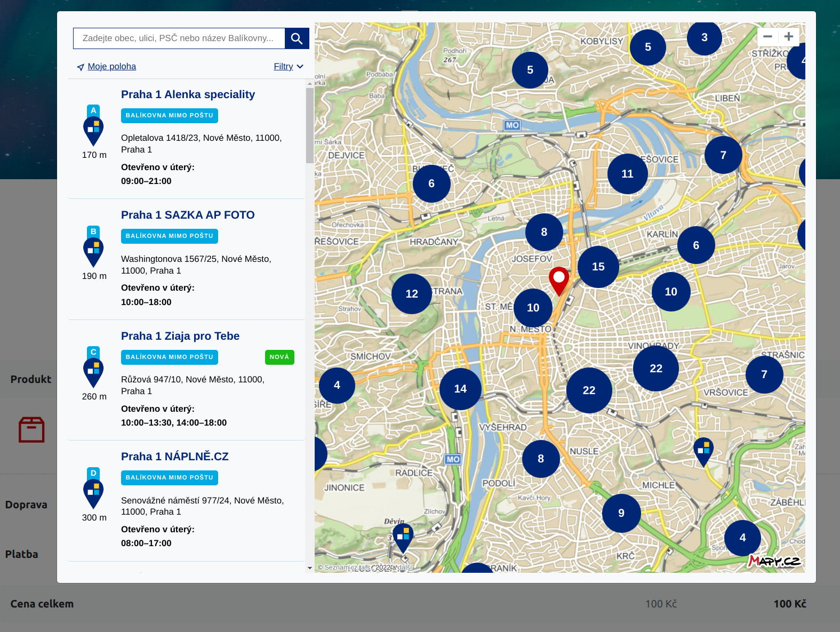Open cluster of 14 points near Smíchov

(x=460, y=389)
